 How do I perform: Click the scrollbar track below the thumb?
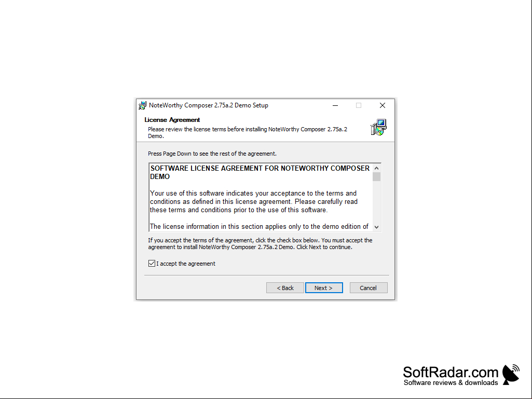[377, 202]
